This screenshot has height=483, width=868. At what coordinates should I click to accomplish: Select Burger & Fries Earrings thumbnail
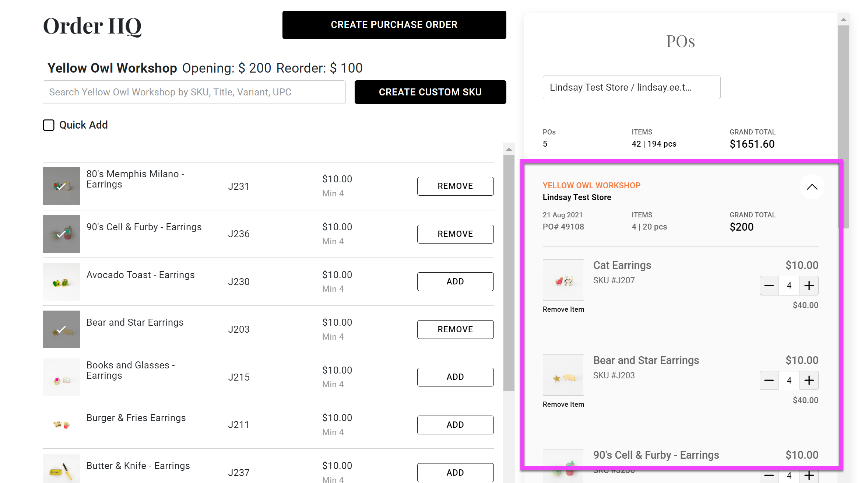(62, 424)
